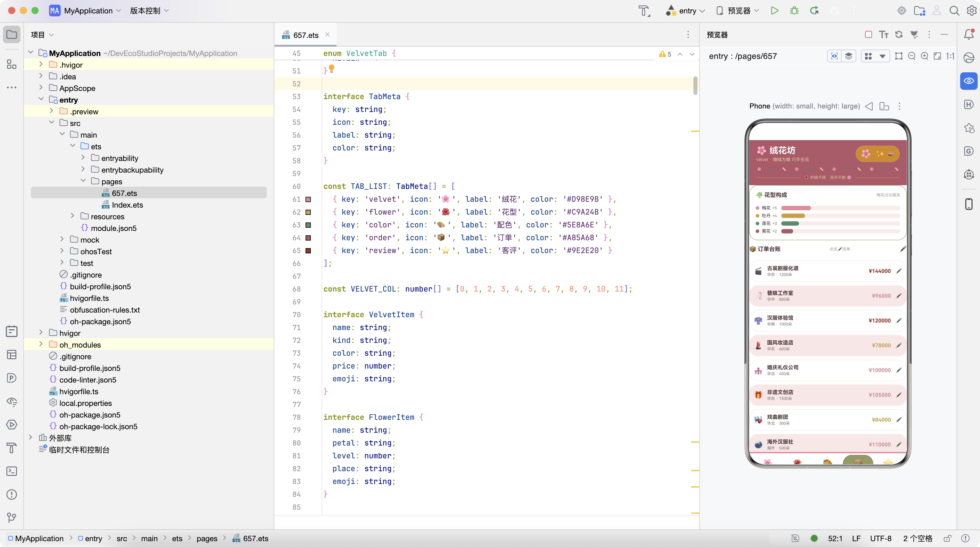Click the text format T icon in top toolbar
This screenshot has height=547, width=980.
pos(644,11)
